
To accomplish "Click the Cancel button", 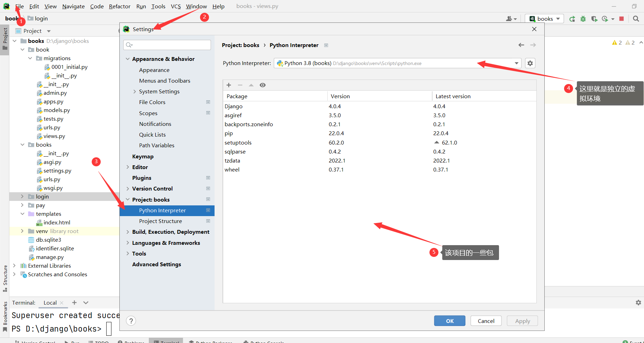I will tap(486, 321).
